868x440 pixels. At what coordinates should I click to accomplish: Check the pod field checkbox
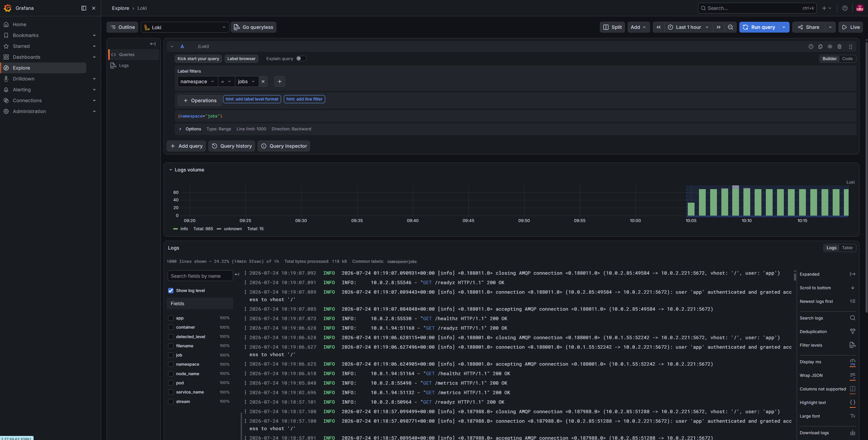171,383
